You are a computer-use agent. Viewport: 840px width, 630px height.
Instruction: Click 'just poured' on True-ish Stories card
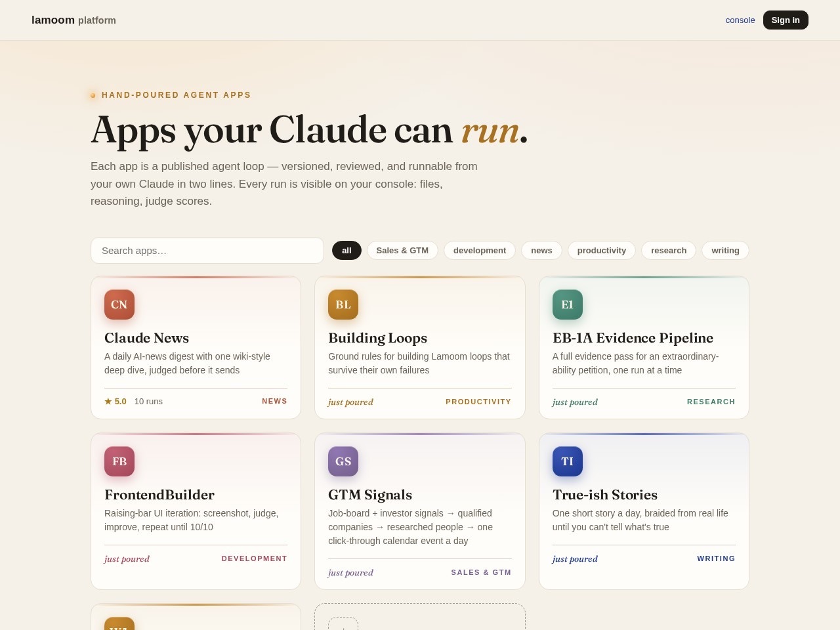[x=575, y=558]
